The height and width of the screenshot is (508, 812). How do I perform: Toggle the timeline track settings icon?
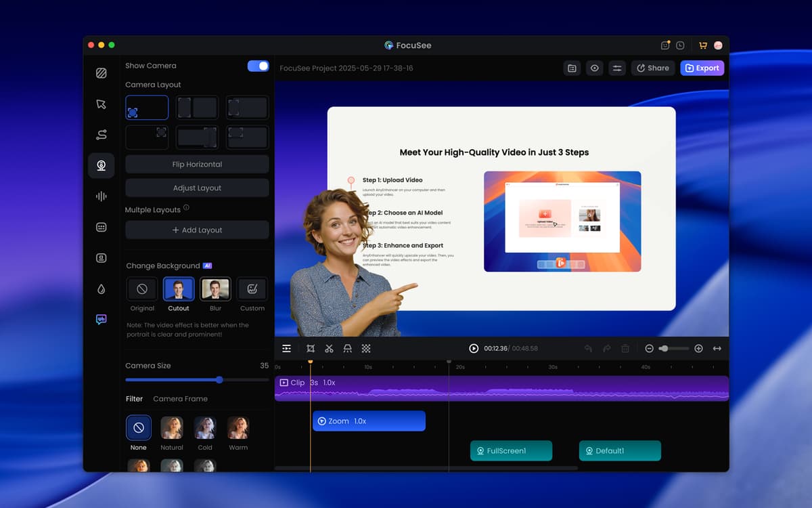(287, 348)
